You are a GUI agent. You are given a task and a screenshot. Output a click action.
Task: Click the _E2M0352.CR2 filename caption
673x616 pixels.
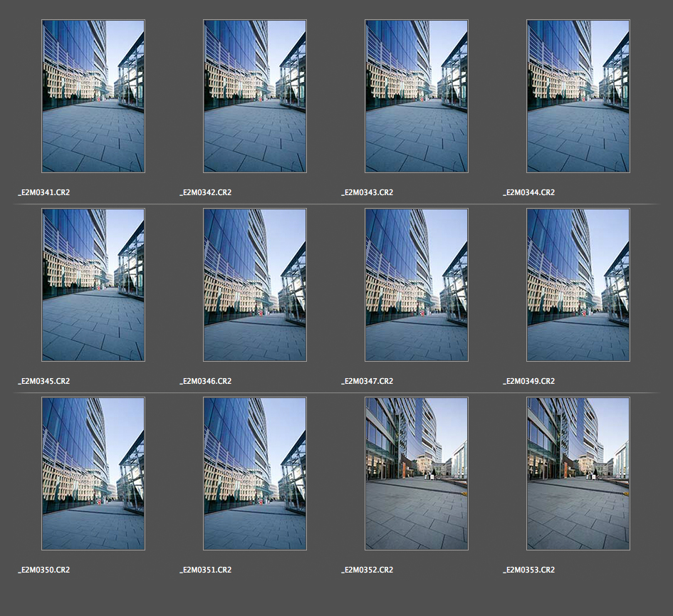(x=367, y=570)
